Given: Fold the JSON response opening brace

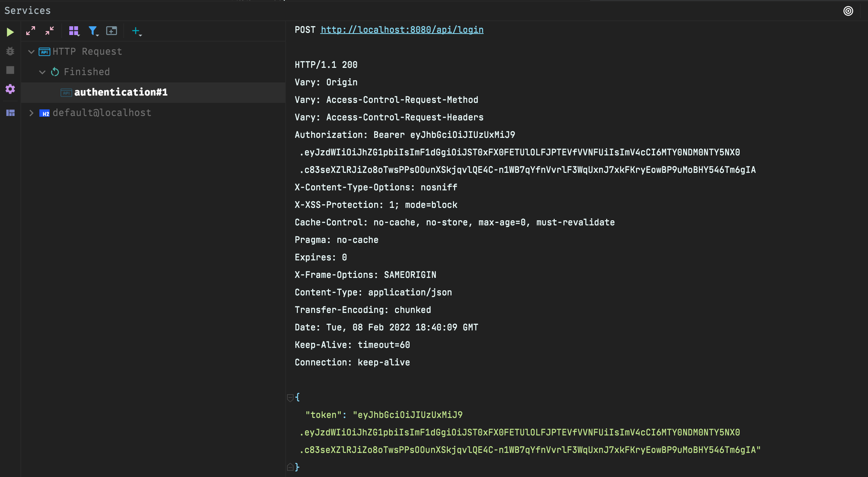Looking at the screenshot, I should (x=290, y=397).
